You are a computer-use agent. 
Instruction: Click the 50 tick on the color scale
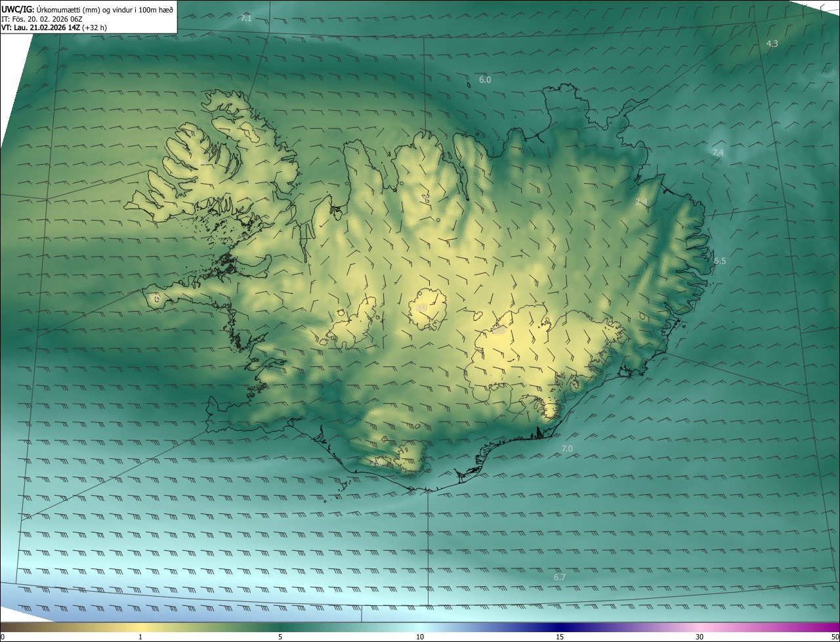[x=835, y=637]
